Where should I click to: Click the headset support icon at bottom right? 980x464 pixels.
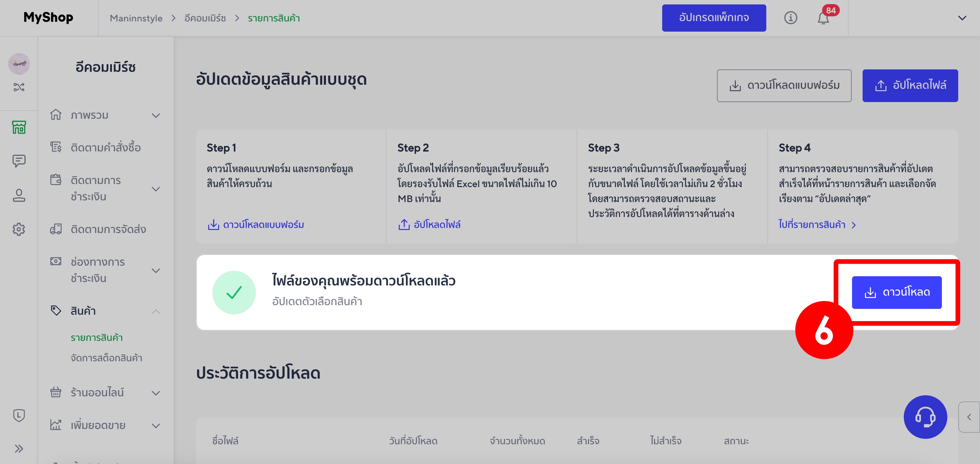pos(926,417)
